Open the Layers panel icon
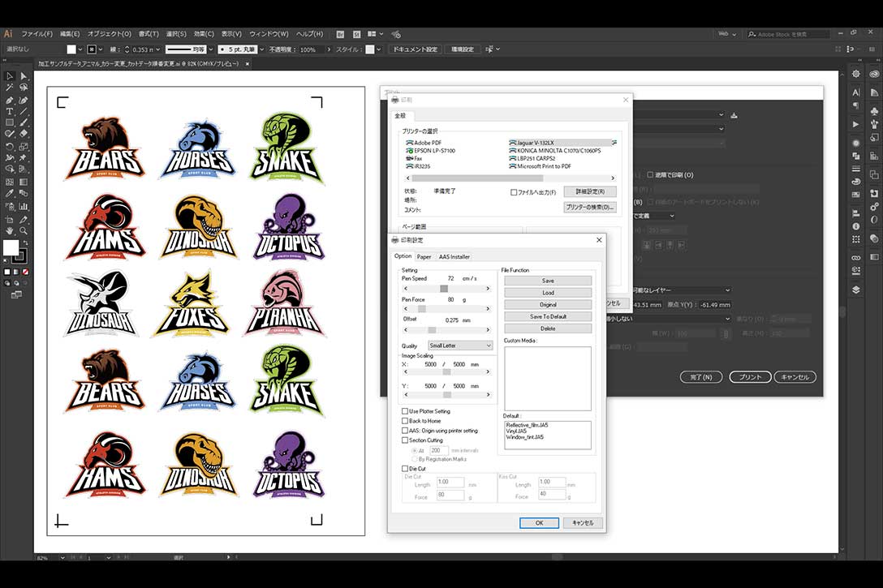This screenshot has height=588, width=883. pyautogui.click(x=856, y=290)
